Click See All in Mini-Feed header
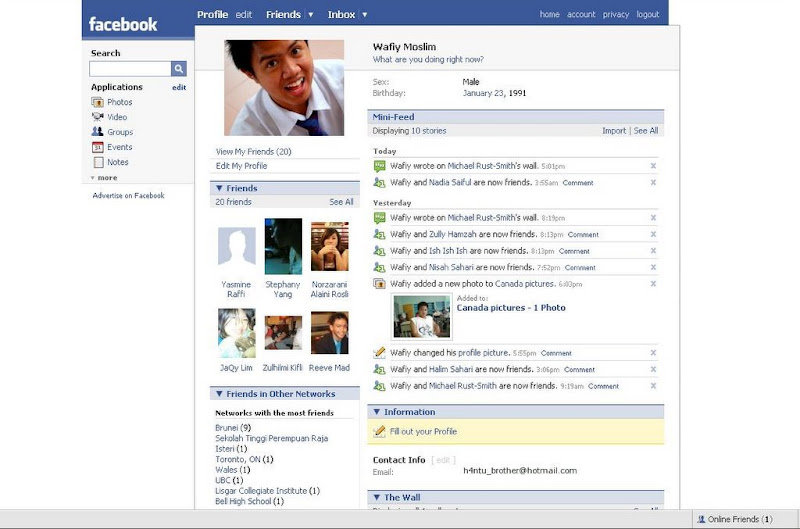Image resolution: width=800 pixels, height=529 pixels. (x=646, y=131)
